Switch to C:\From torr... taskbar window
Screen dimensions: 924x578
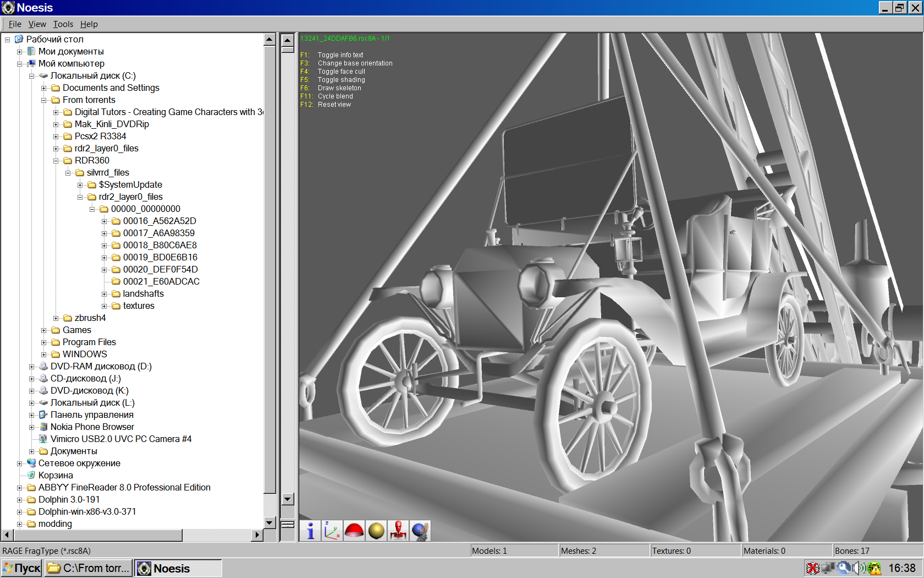pyautogui.click(x=89, y=568)
